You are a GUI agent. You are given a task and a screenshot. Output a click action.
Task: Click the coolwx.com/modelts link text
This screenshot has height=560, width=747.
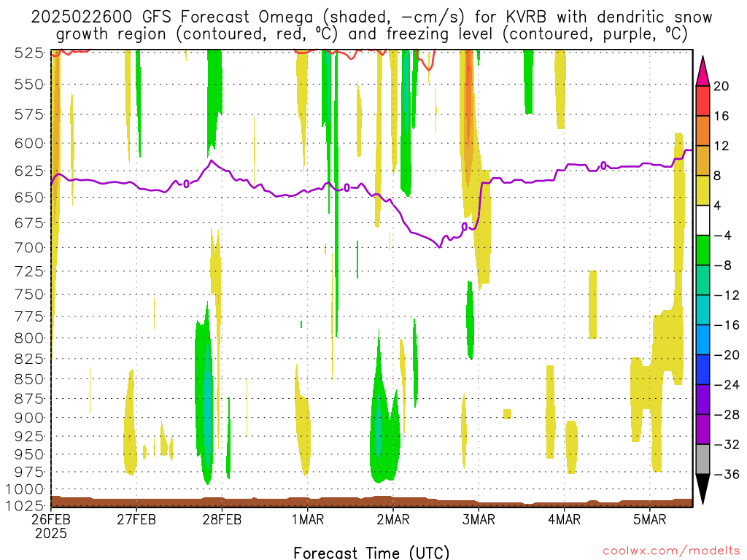click(671, 551)
